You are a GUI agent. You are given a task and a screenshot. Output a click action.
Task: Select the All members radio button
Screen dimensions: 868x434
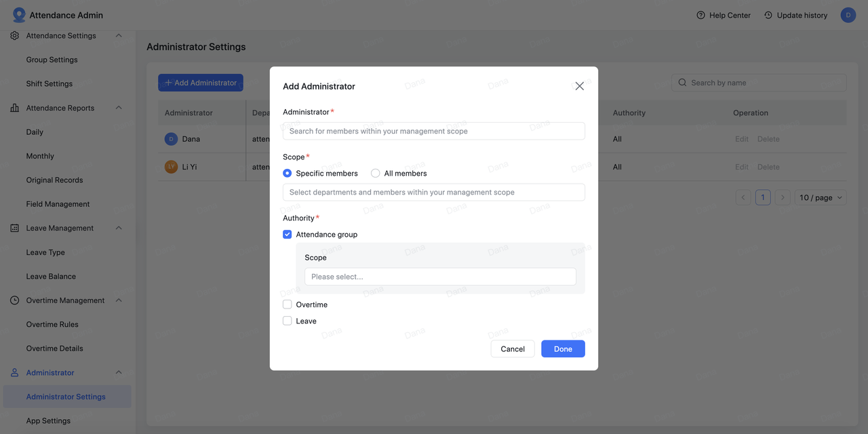375,174
